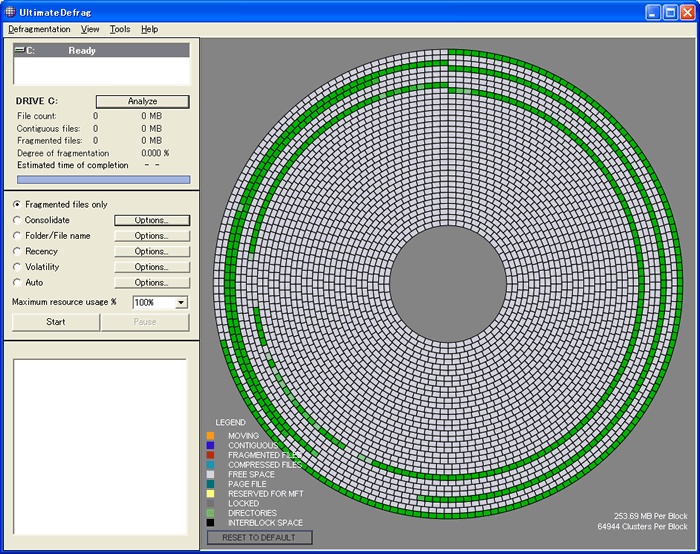The image size is (700, 554).
Task: Select Fragmented files only option
Action: 17,204
